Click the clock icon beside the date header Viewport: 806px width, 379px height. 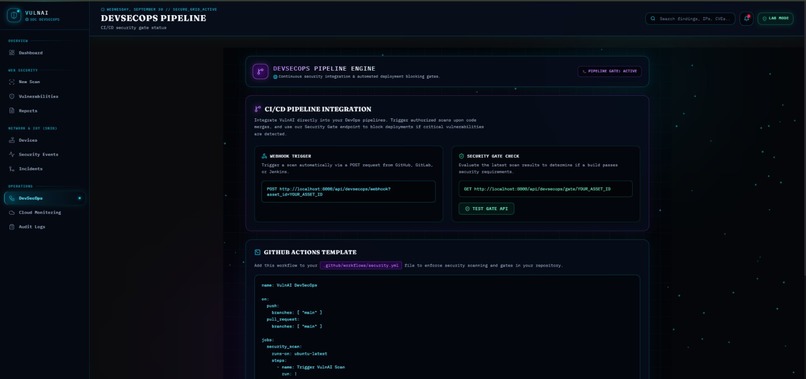click(103, 9)
